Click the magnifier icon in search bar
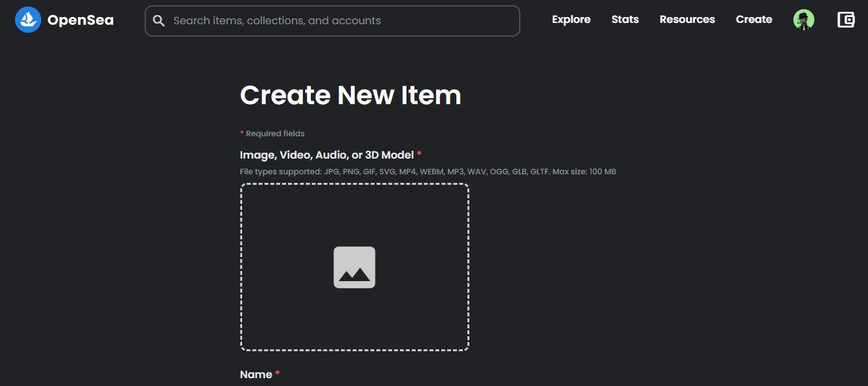 (158, 21)
